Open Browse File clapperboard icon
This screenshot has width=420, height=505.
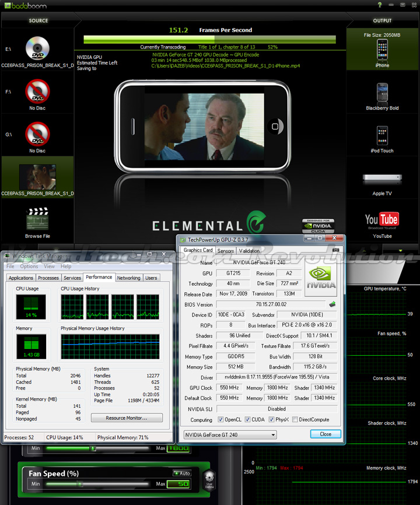click(x=38, y=220)
